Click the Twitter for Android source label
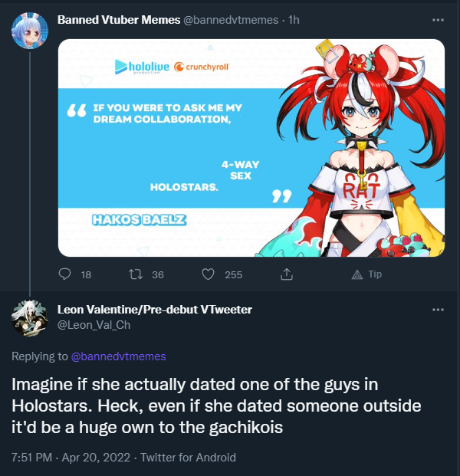The width and height of the screenshot is (460, 476). 188,457
